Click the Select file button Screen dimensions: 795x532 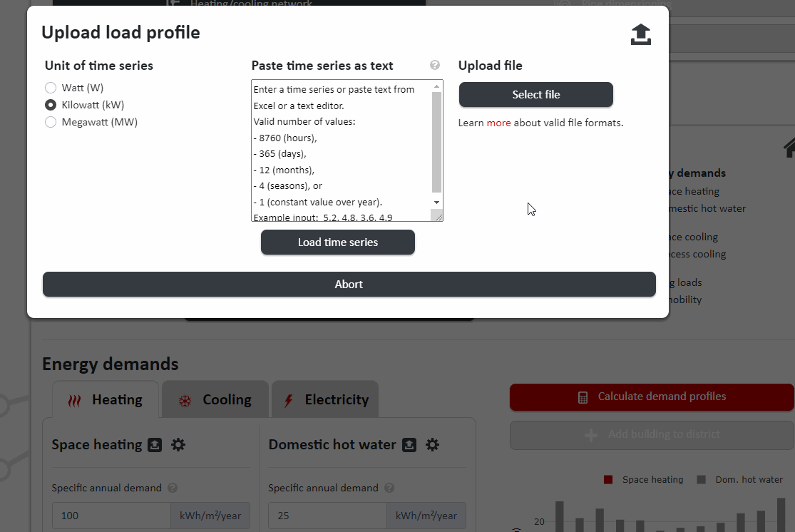(535, 94)
